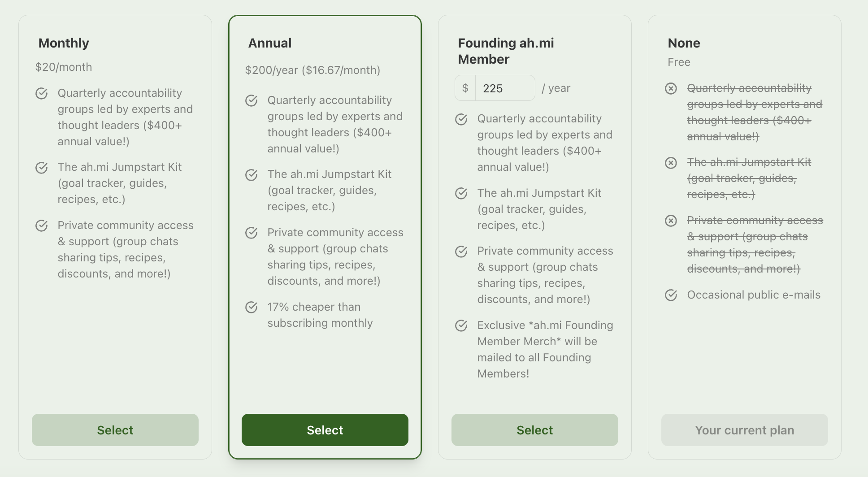Screen dimensions: 868x477
Task: Click the Annual plan heading
Action: (270, 43)
